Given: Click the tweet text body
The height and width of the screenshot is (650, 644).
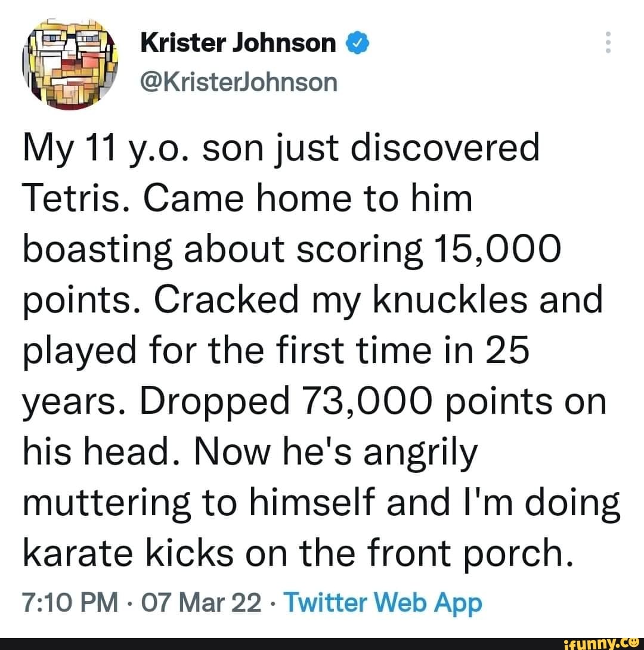Looking at the screenshot, I should (x=310, y=349).
